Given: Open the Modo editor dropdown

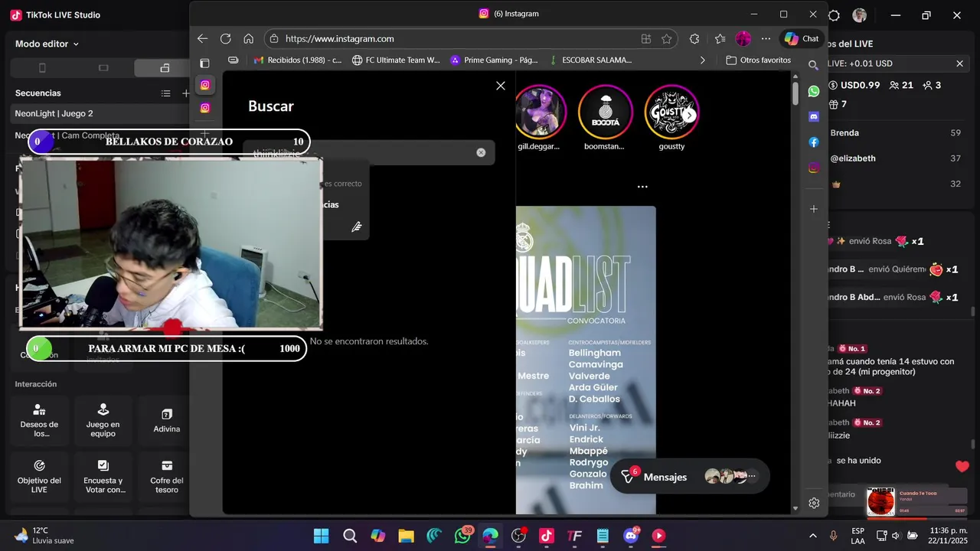Looking at the screenshot, I should coord(47,44).
